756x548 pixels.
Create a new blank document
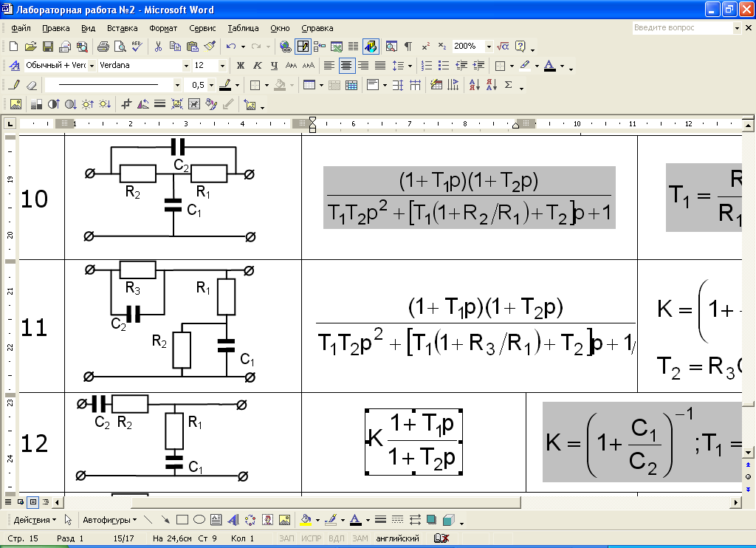13,47
